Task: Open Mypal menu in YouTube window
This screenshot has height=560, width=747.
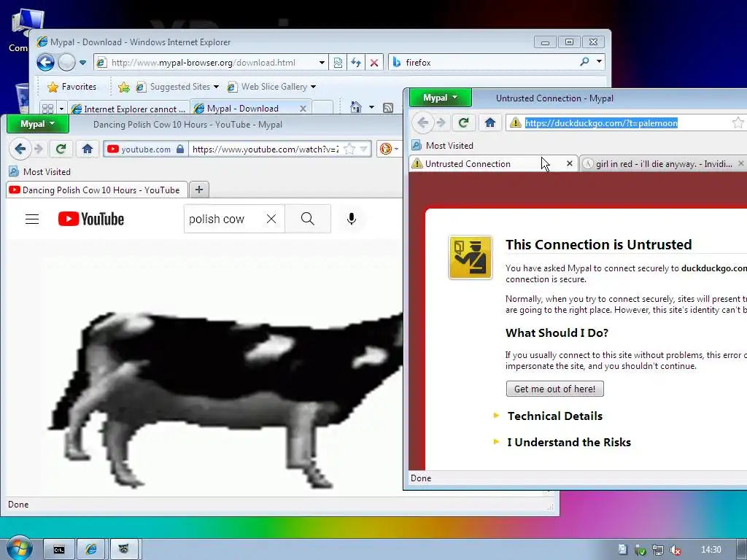Action: coord(38,124)
